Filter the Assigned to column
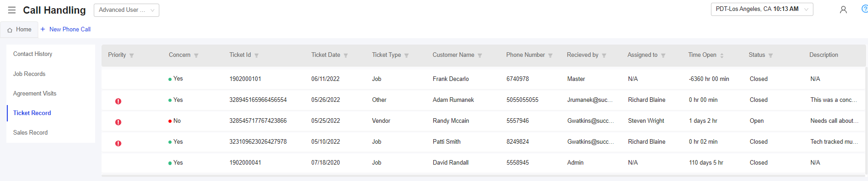This screenshot has height=181, width=868. [x=663, y=55]
